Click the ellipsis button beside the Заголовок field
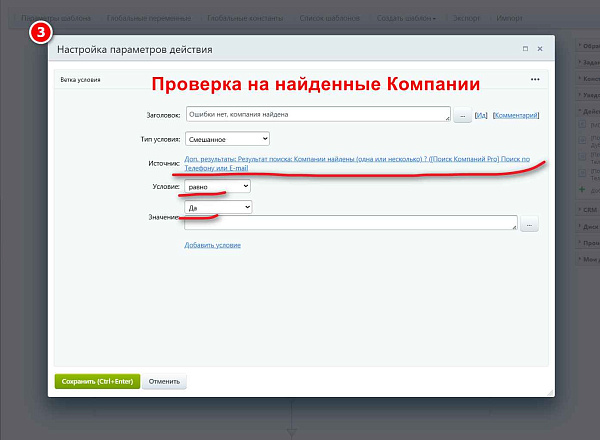The height and width of the screenshot is (440, 600). 462,115
